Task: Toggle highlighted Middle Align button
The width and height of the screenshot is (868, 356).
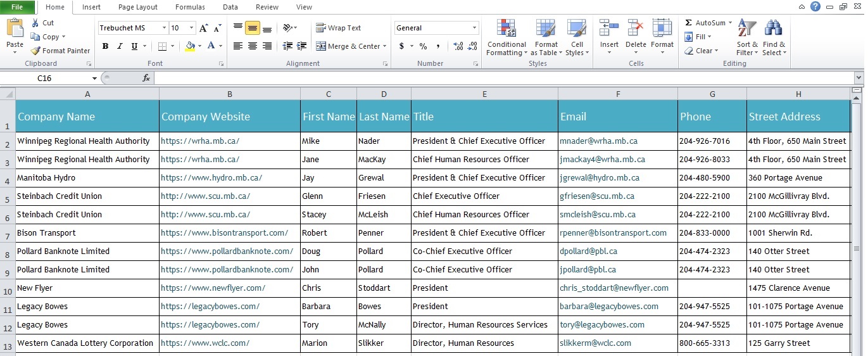Action: click(253, 28)
